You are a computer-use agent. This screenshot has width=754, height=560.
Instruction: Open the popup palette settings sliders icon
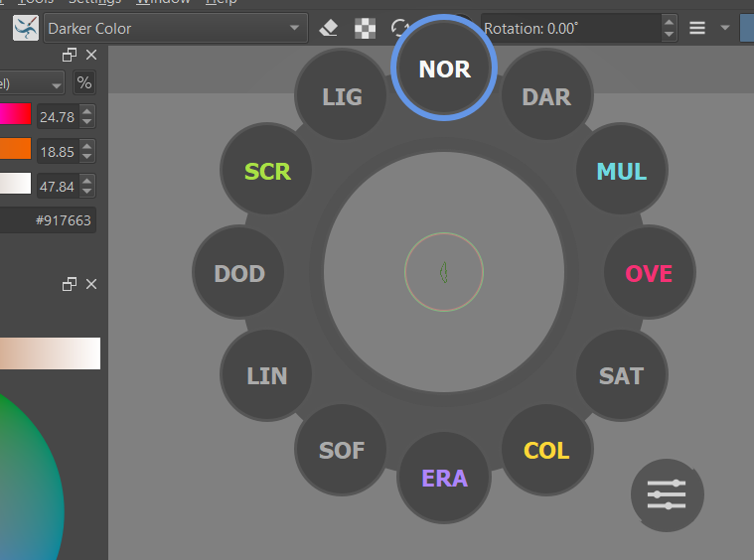(x=667, y=495)
